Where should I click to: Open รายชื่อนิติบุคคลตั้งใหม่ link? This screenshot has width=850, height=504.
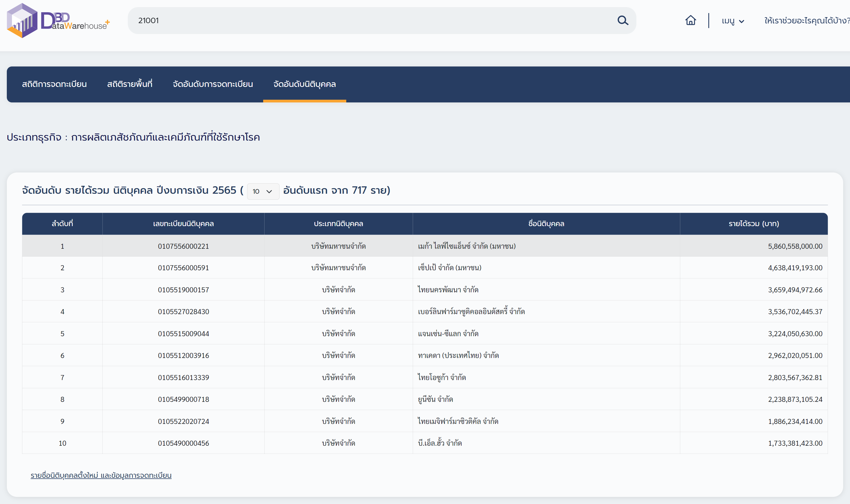tap(101, 475)
